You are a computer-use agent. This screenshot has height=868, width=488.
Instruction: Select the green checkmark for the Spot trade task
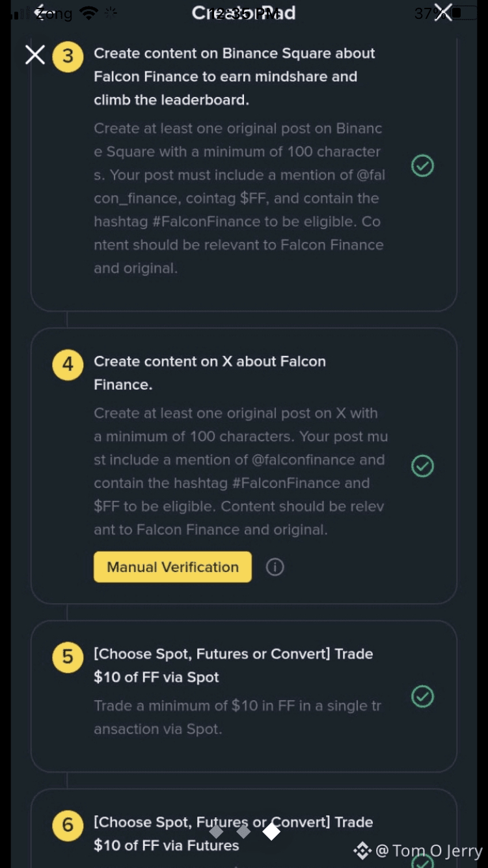423,696
